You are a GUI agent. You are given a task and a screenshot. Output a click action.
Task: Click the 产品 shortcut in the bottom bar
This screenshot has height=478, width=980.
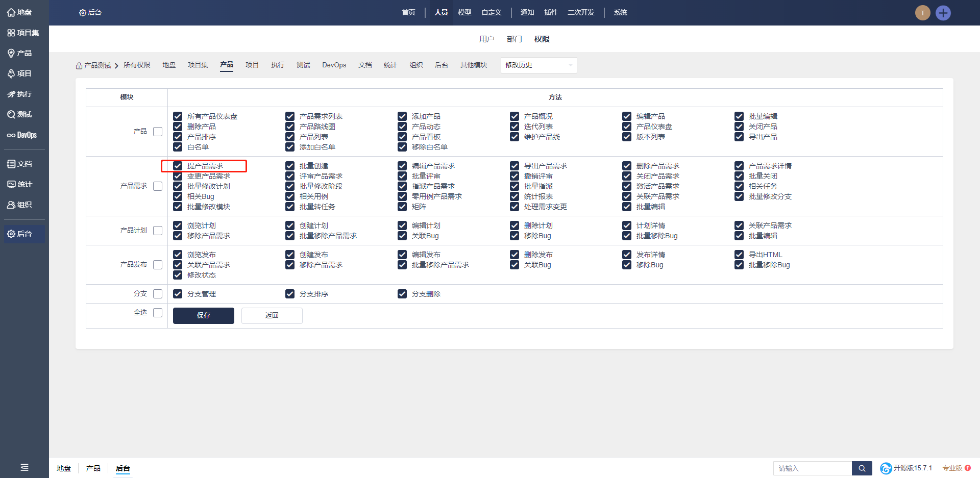pos(93,468)
